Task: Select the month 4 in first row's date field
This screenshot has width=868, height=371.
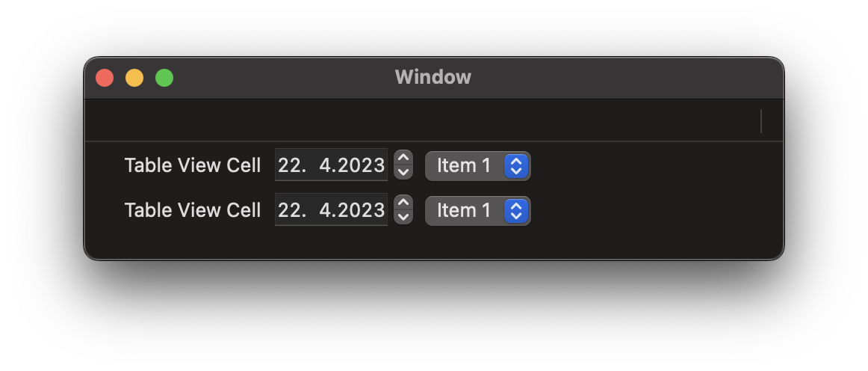Action: click(325, 165)
